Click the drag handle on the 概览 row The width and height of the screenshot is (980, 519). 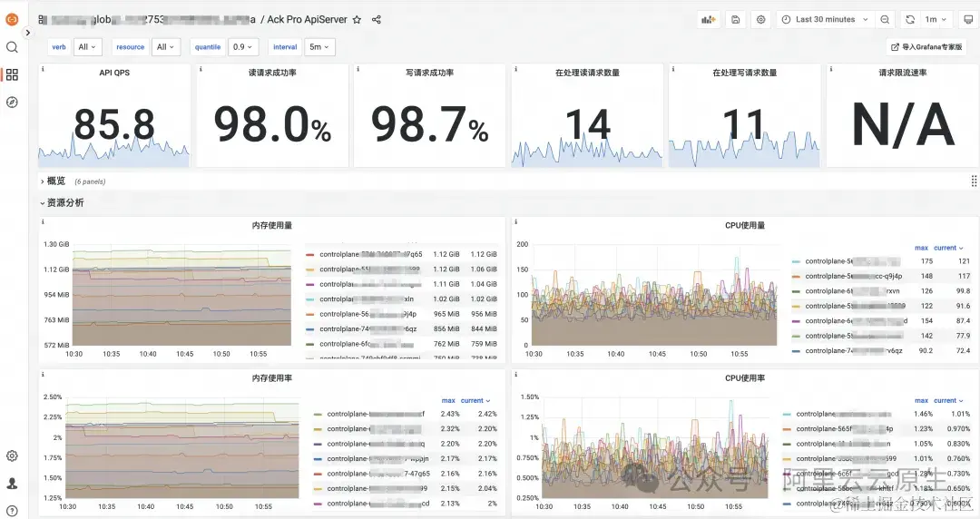point(973,181)
